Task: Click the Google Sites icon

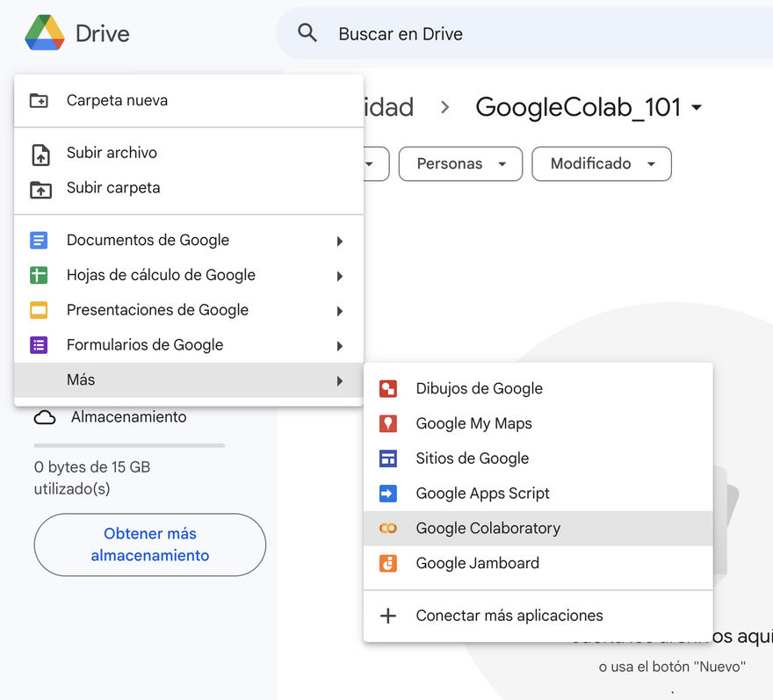Action: pyautogui.click(x=388, y=458)
